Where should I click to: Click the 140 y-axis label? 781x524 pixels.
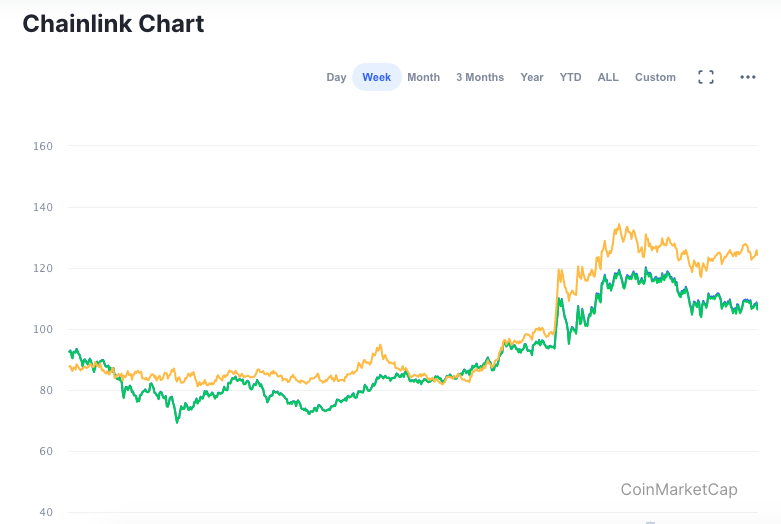pos(43,207)
